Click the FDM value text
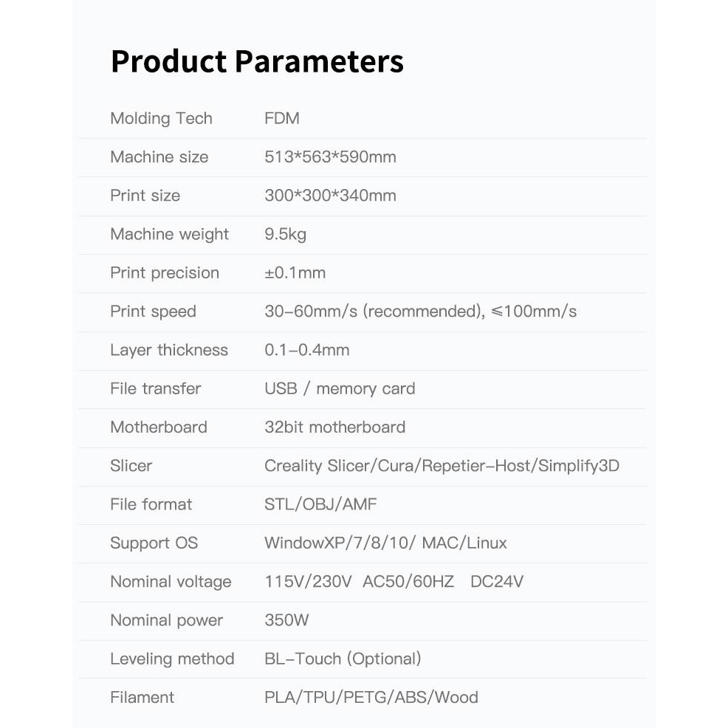Screen dimensions: 728x728 click(x=281, y=118)
